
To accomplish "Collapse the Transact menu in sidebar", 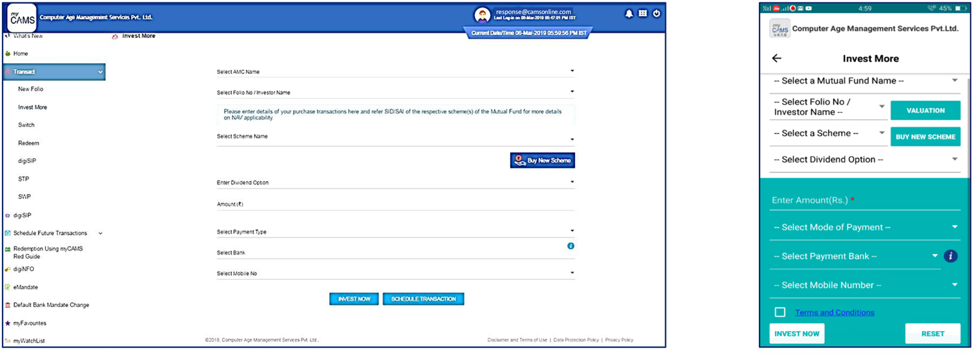I will (x=100, y=72).
